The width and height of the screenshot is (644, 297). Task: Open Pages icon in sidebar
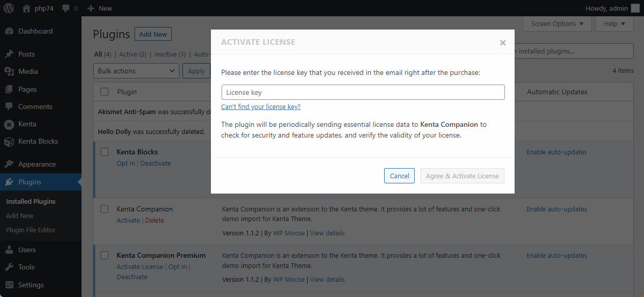[9, 89]
